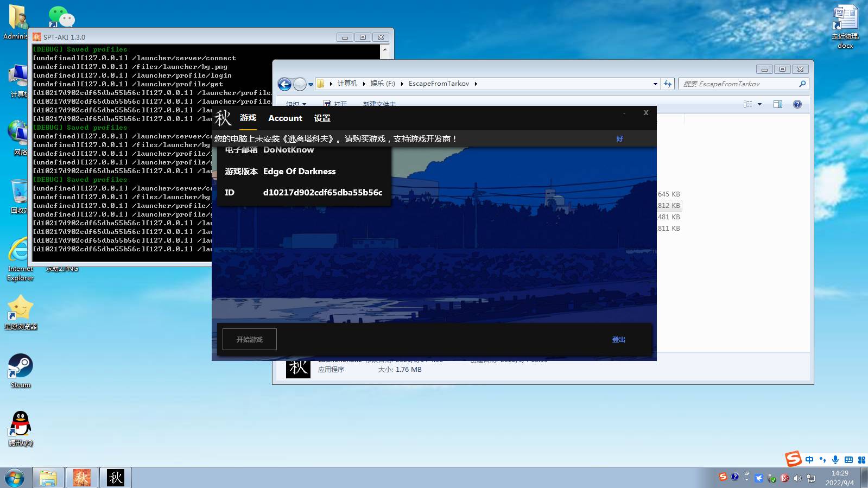Expand the view options dropdown arrow

click(759, 104)
